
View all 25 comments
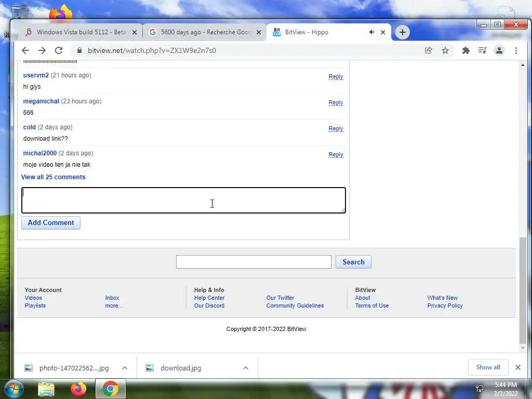click(x=54, y=177)
